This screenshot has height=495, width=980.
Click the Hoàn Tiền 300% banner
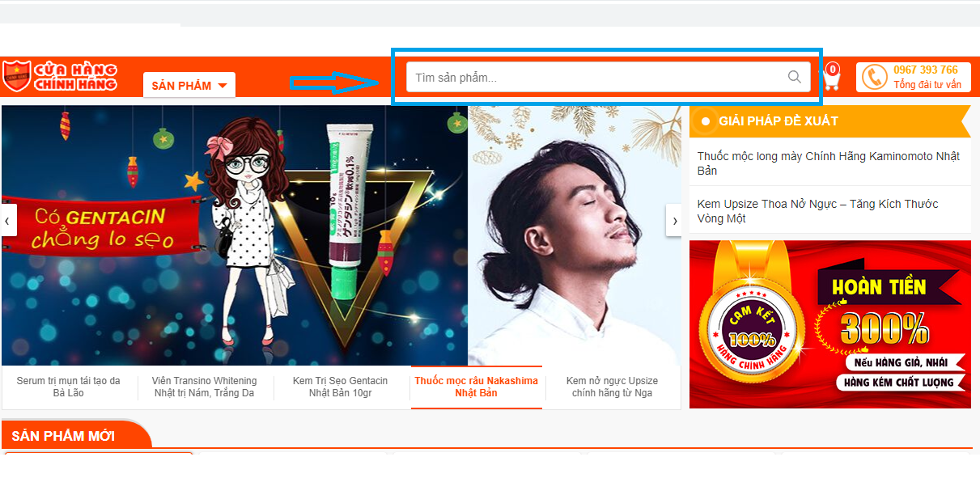[x=829, y=324]
